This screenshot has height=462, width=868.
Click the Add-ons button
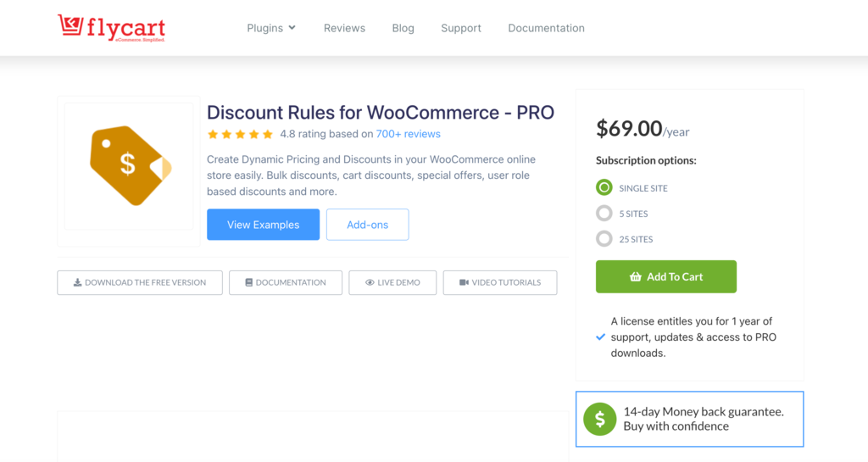(x=367, y=225)
